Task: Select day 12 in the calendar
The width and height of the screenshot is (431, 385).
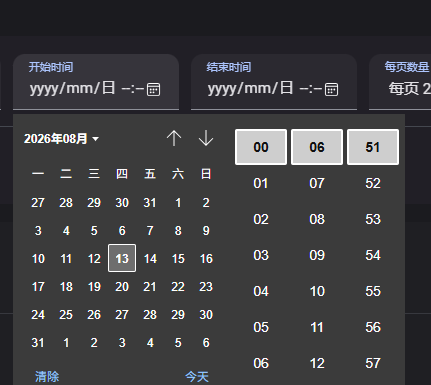Action: (94, 258)
